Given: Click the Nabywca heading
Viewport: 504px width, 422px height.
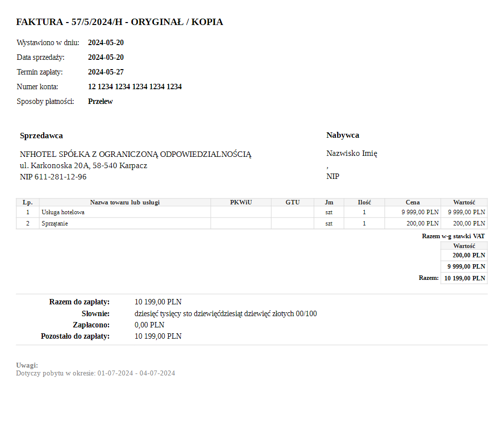Looking at the screenshot, I should 343,135.
